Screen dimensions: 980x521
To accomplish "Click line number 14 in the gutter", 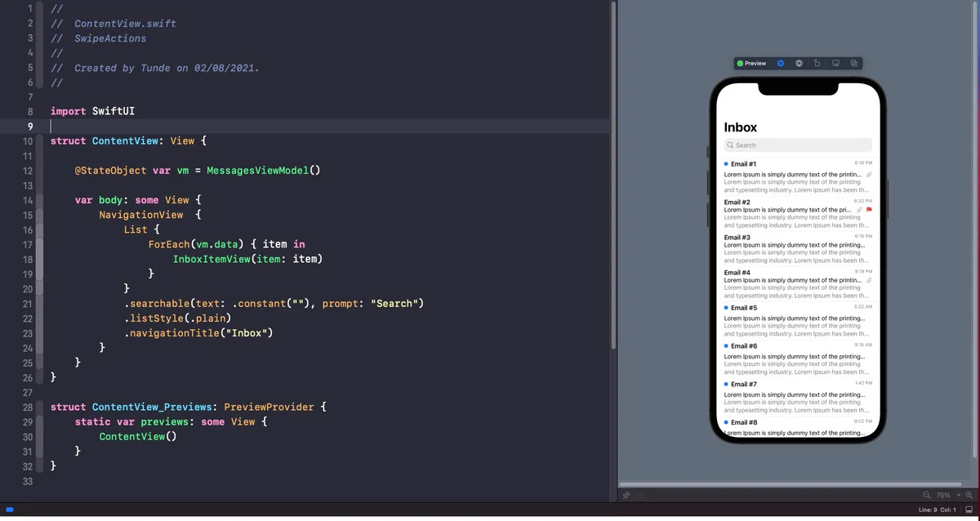I will pyautogui.click(x=27, y=200).
